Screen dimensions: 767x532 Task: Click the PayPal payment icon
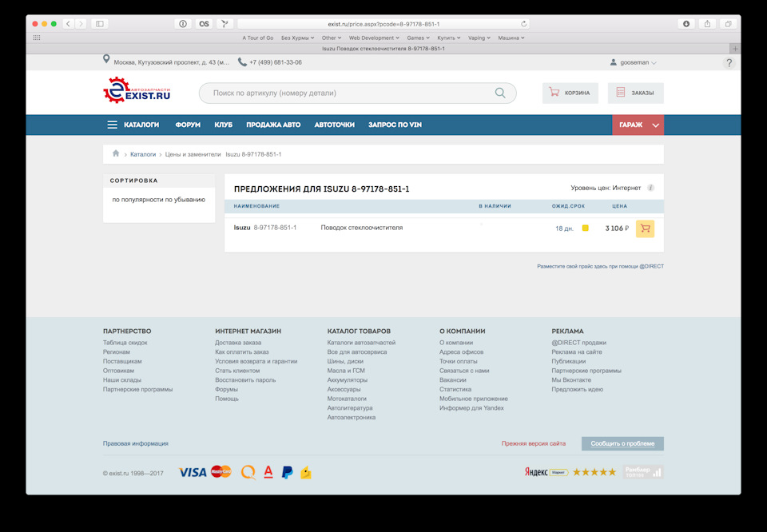287,472
